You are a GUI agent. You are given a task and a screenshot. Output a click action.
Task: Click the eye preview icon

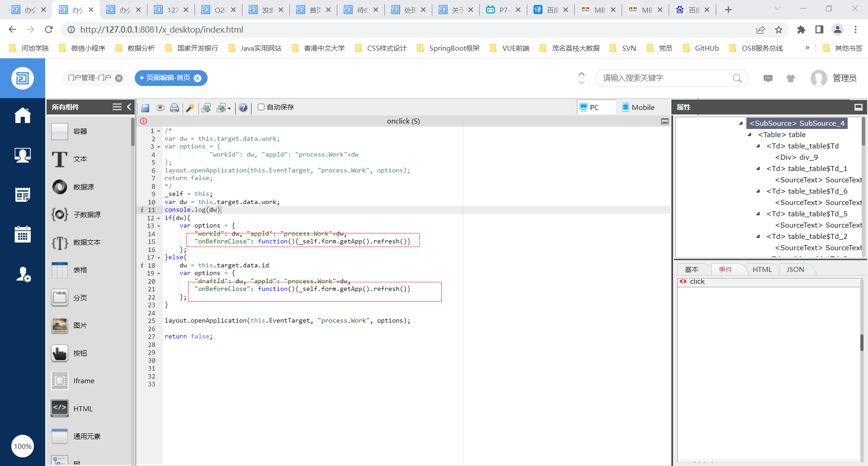[x=160, y=108]
